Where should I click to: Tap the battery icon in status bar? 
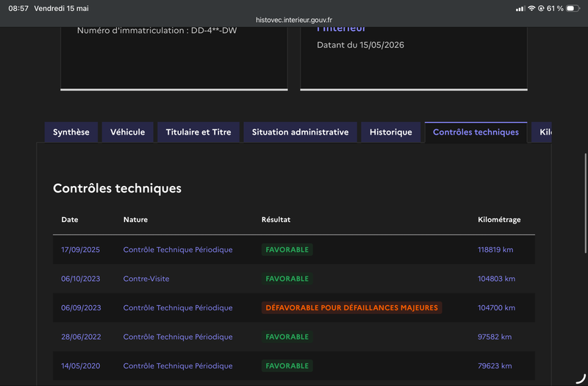pos(573,8)
